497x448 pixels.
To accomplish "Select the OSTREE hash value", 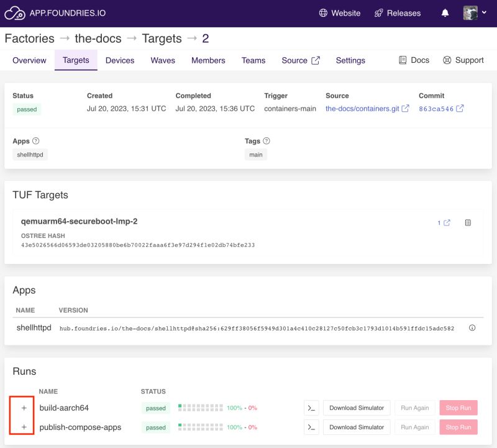I will point(138,245).
